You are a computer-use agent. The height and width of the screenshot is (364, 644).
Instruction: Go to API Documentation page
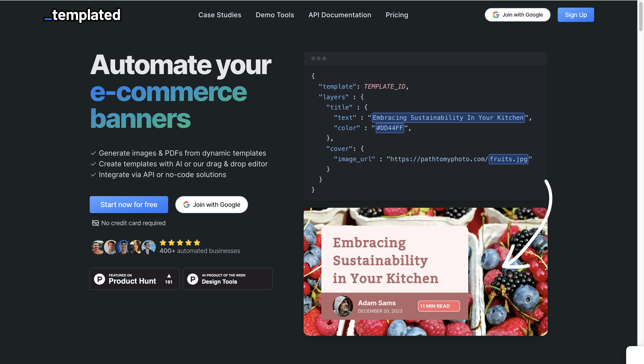pyautogui.click(x=339, y=15)
